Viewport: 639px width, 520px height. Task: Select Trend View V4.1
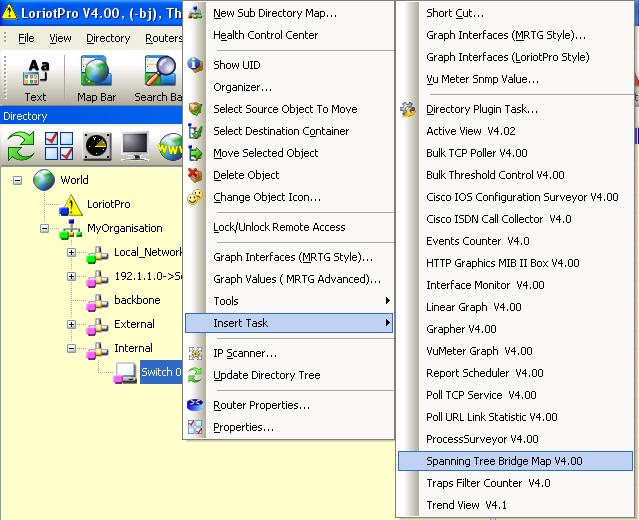515,505
